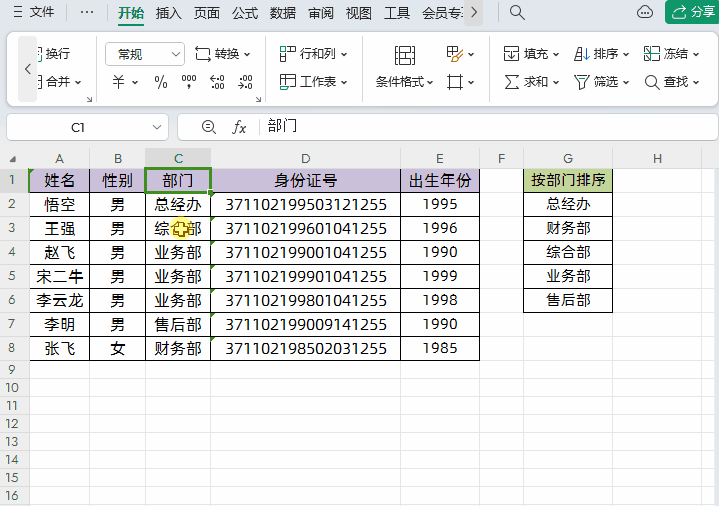Select 售后部 in column C

coord(178,324)
